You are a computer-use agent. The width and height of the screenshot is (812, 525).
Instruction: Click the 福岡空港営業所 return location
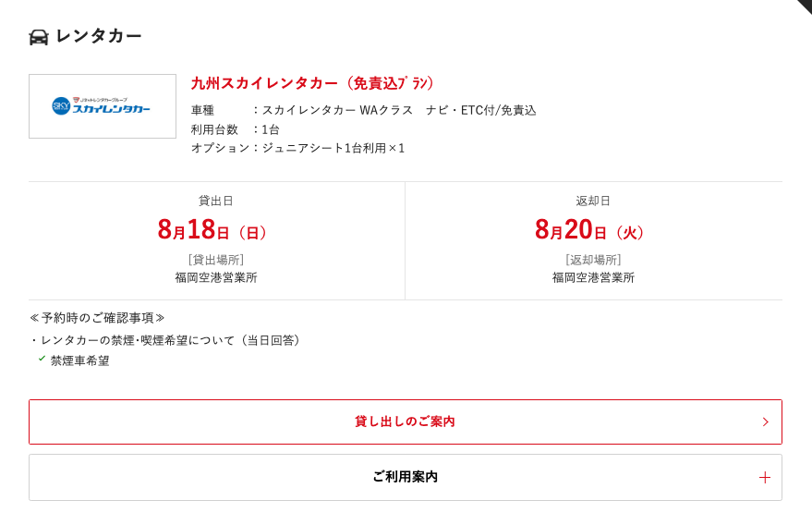tap(593, 278)
